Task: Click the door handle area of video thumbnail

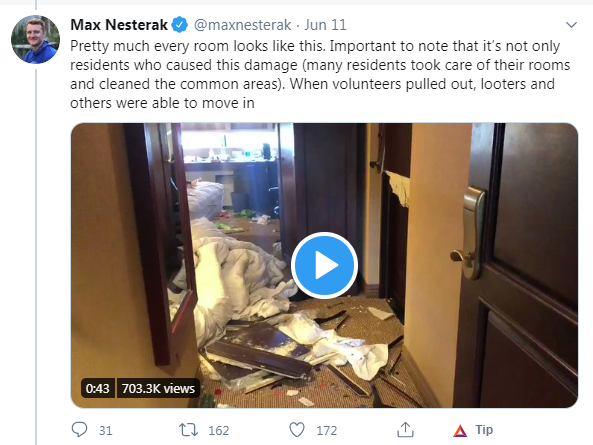Action: [x=470, y=233]
